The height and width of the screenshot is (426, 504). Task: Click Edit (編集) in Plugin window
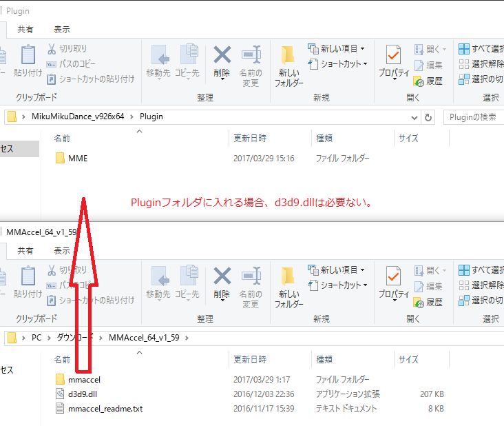coord(428,65)
